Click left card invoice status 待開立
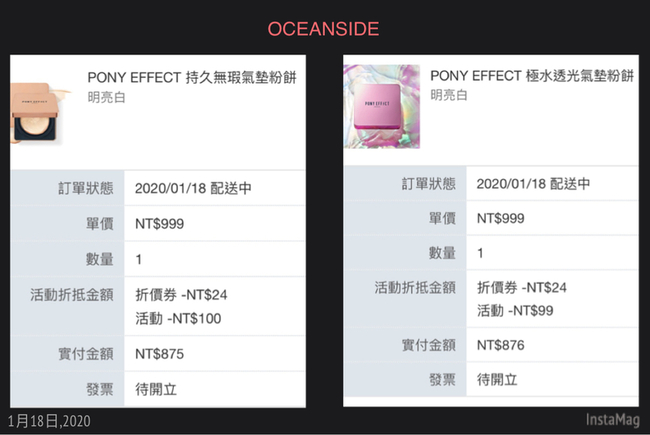The image size is (650, 435). click(156, 389)
